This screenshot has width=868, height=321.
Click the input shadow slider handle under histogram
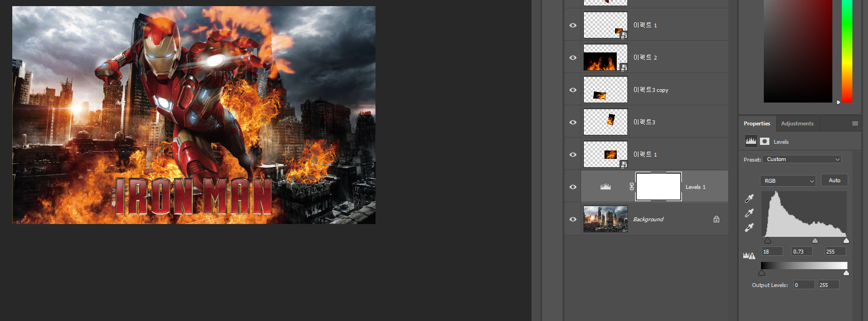pos(768,241)
